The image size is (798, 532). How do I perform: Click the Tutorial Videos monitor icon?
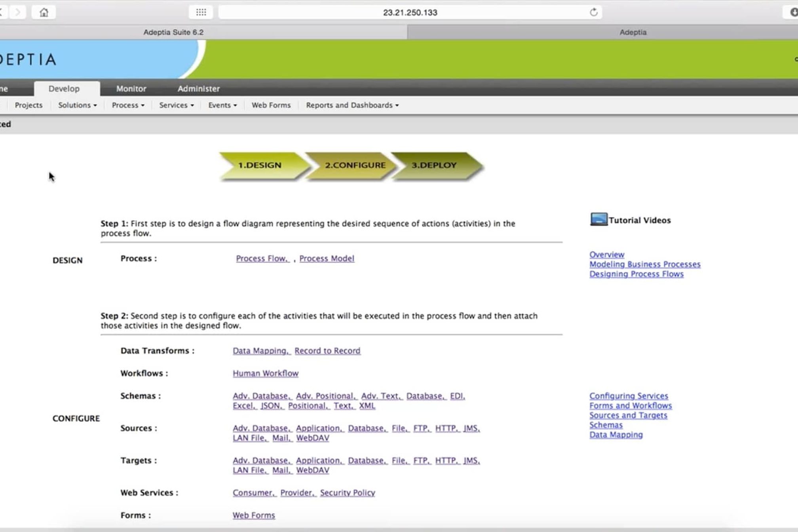[x=598, y=219]
